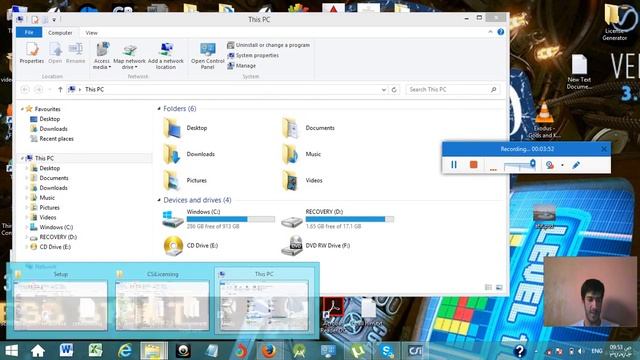The image size is (640, 360).
Task: Switch to details view button
Action: tap(488, 287)
